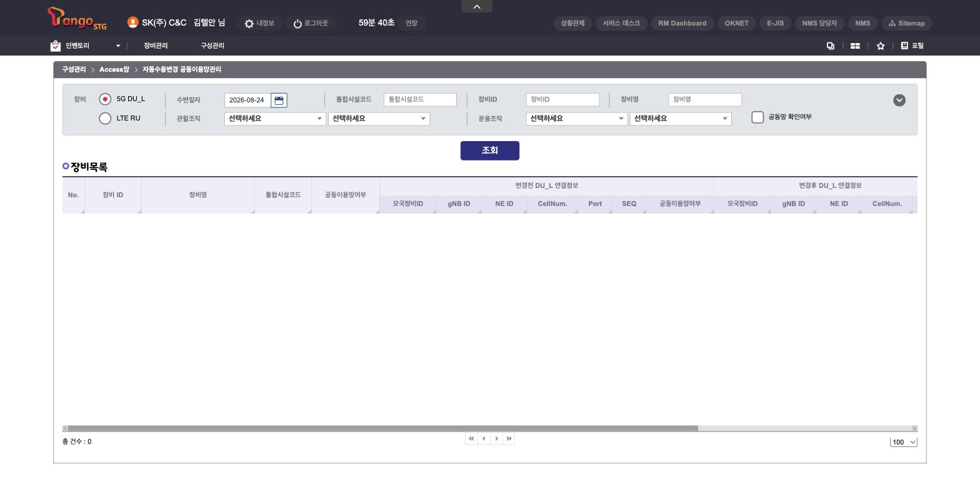980x482 pixels.
Task: Click the inventory clipboard icon
Action: click(56, 46)
